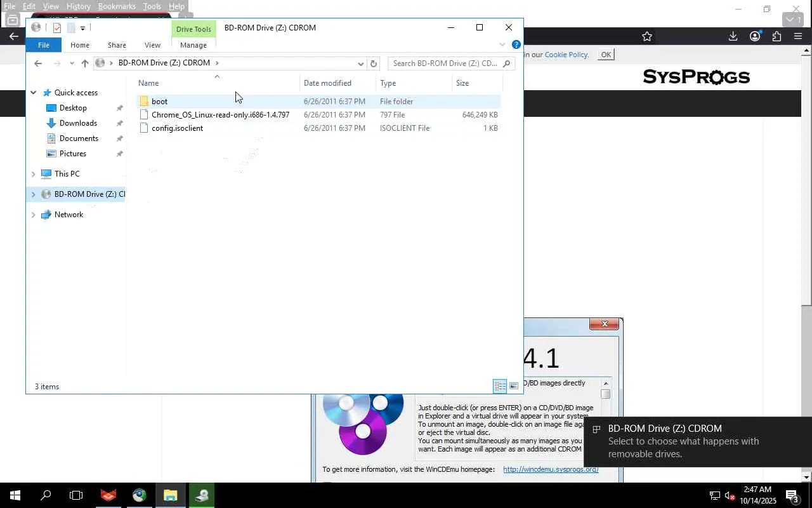Open the Cookie Policy link
812x508 pixels.
click(x=566, y=55)
